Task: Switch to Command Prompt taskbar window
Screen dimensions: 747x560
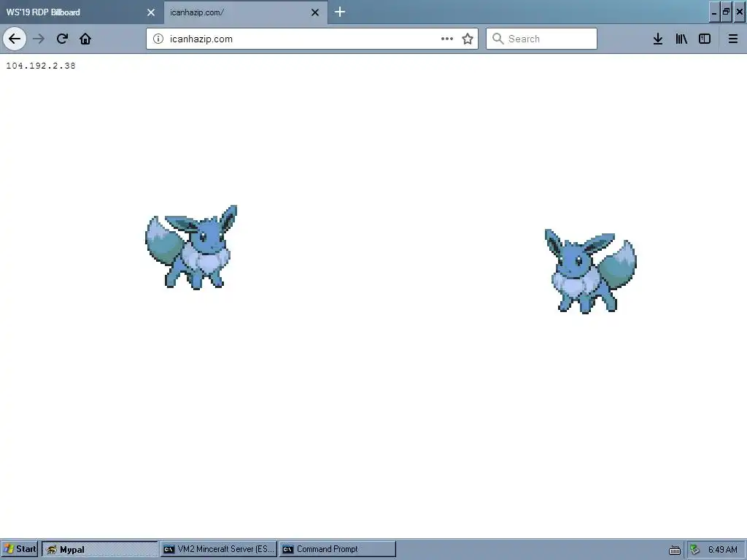Action: [338, 549]
